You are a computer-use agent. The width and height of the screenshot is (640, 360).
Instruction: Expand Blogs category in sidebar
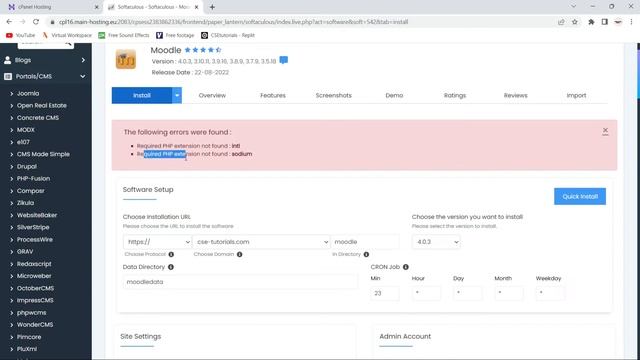pyautogui.click(x=45, y=60)
